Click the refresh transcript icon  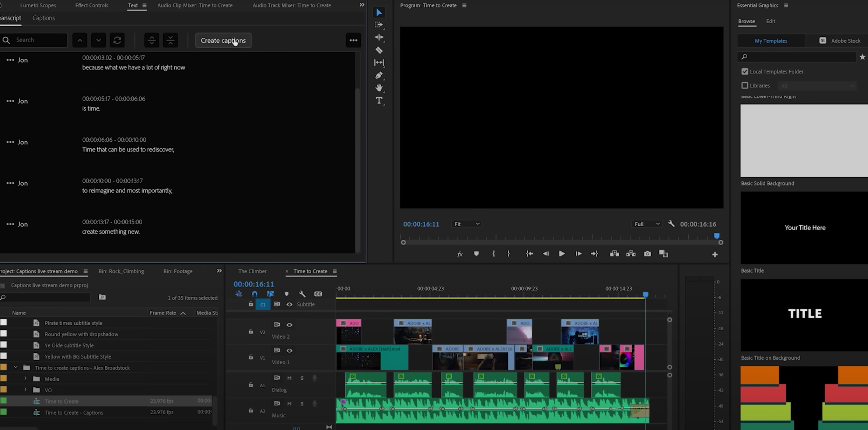tap(117, 40)
